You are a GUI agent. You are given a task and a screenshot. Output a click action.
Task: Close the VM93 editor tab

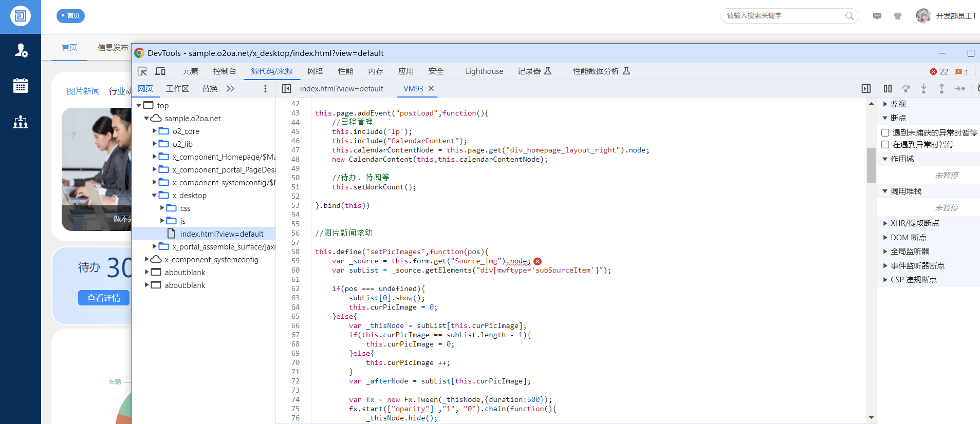[431, 89]
